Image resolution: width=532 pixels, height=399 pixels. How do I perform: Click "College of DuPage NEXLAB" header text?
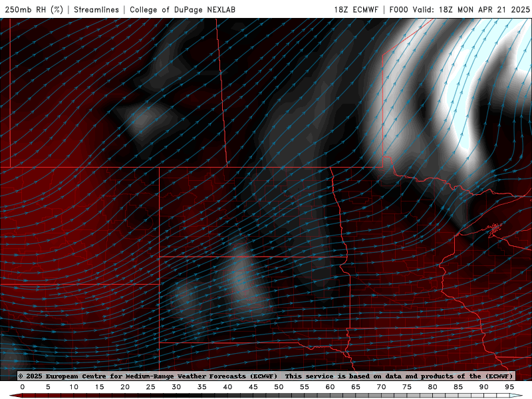tap(182, 9)
